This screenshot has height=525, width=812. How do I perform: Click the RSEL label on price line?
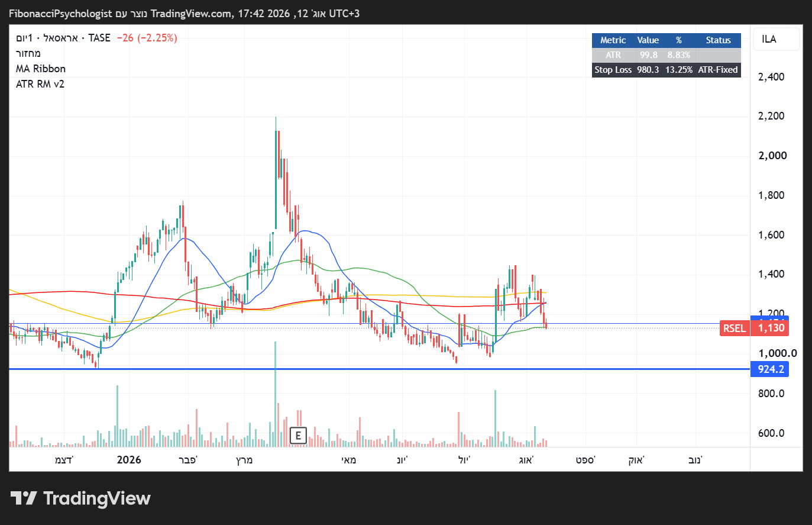[735, 328]
